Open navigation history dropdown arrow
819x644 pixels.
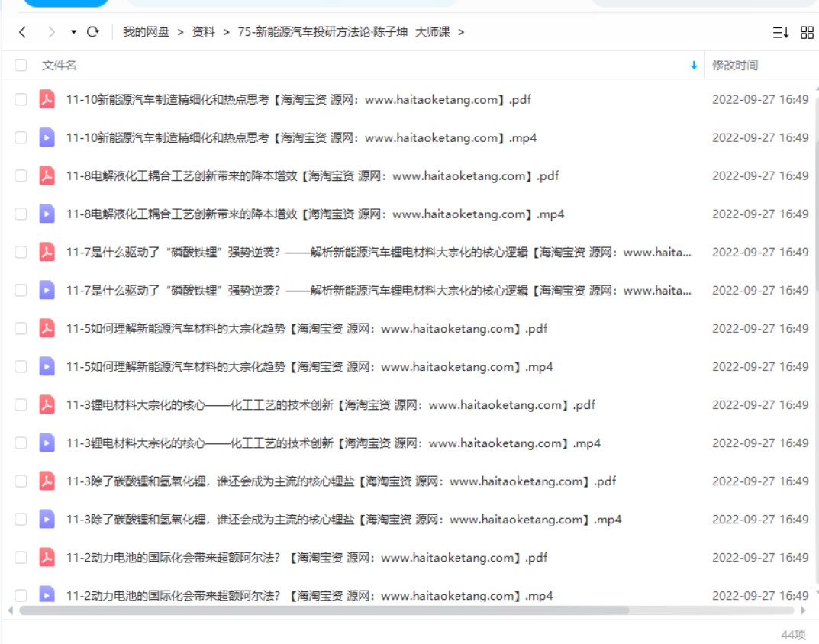tap(73, 32)
